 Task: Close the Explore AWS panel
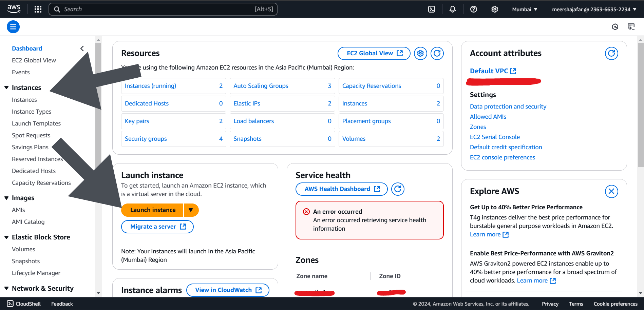pos(611,191)
